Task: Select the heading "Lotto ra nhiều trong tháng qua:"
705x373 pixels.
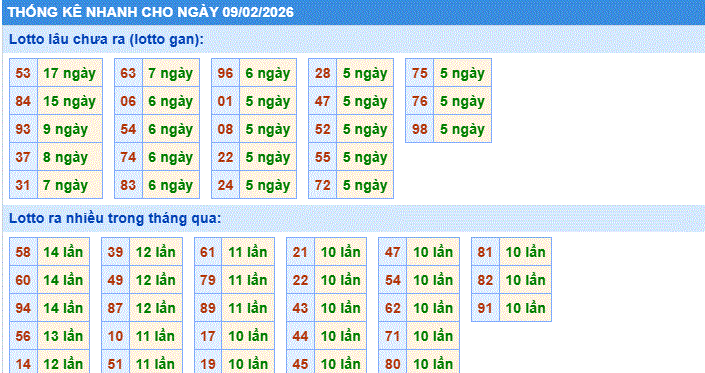Action: (x=115, y=218)
